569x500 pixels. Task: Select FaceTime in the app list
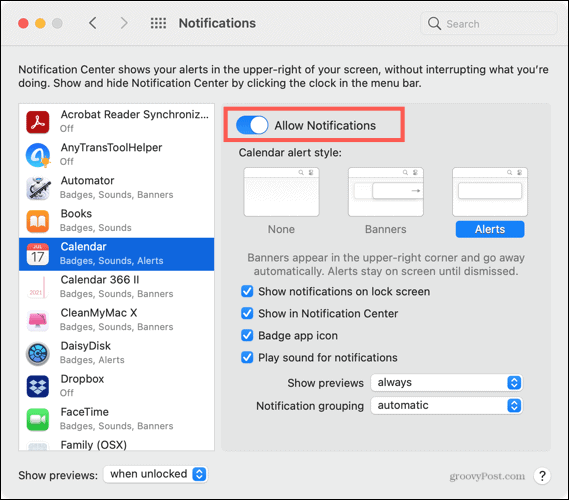point(116,419)
